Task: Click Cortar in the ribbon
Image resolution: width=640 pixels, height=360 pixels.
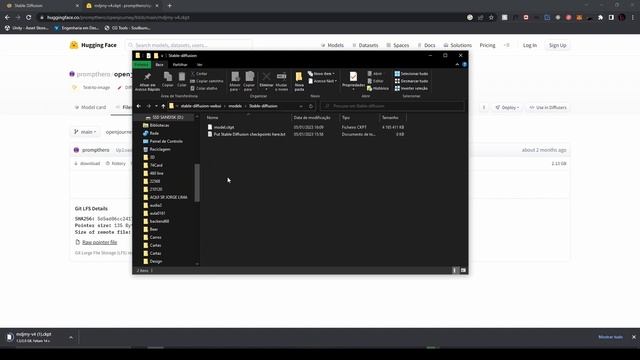Action: [199, 74]
